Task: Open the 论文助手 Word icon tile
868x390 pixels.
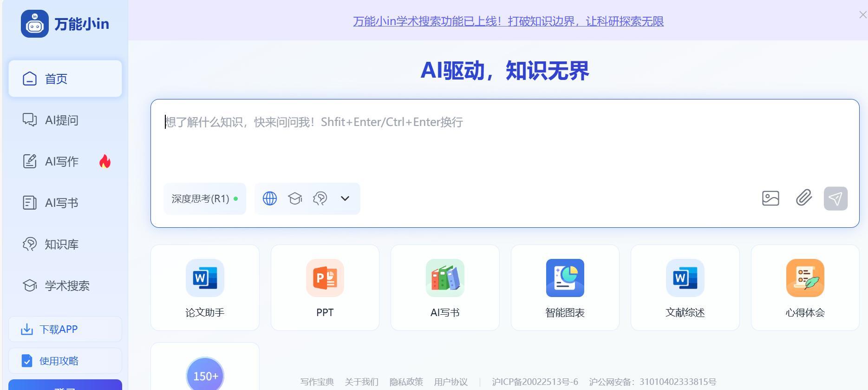Action: (205, 288)
